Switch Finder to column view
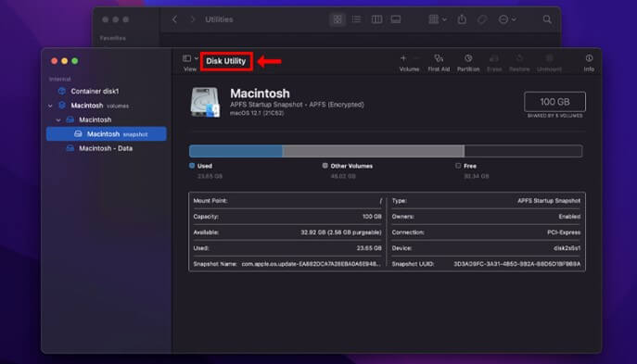The image size is (637, 364). pos(376,19)
